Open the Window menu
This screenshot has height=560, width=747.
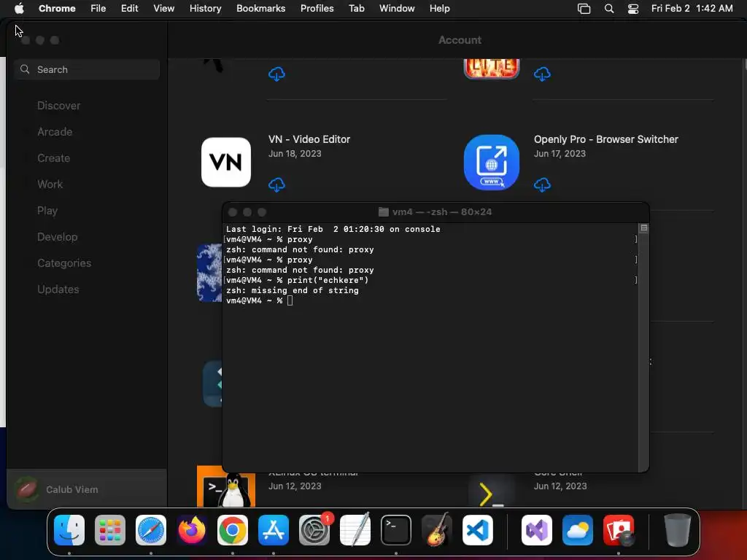(x=397, y=9)
